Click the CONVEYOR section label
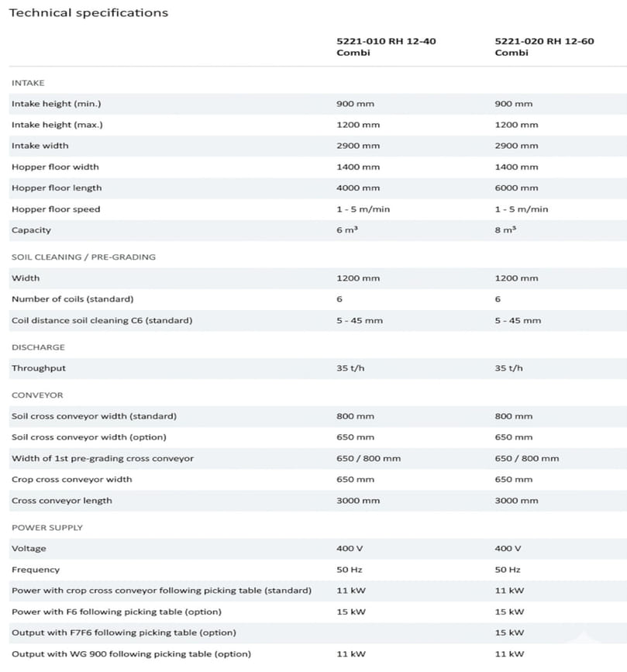 [37, 395]
